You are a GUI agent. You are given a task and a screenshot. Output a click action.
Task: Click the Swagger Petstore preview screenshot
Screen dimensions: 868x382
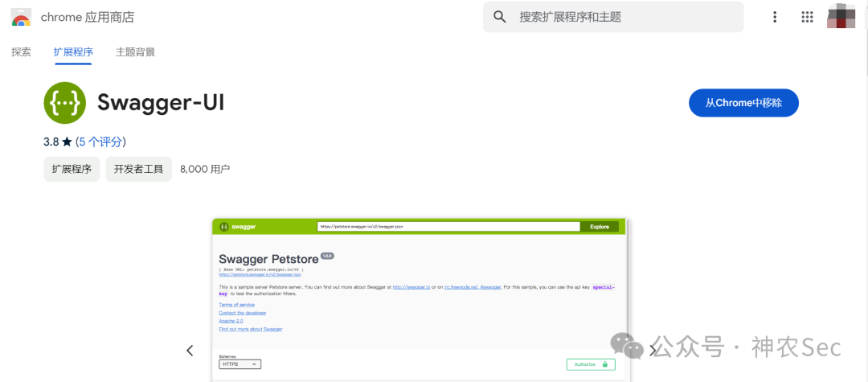(420, 299)
